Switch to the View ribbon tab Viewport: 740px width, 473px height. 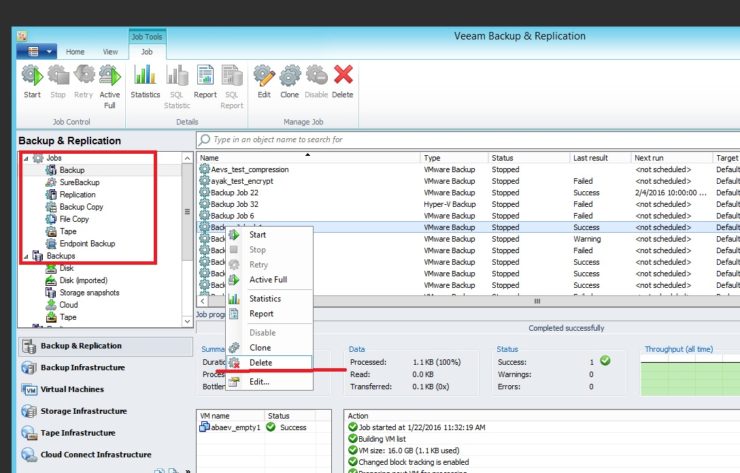point(110,52)
